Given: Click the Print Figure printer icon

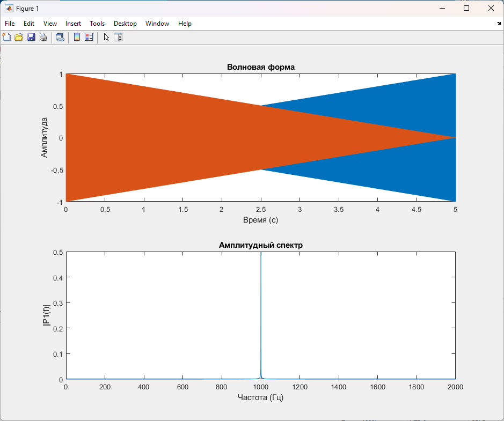Looking at the screenshot, I should coord(43,37).
